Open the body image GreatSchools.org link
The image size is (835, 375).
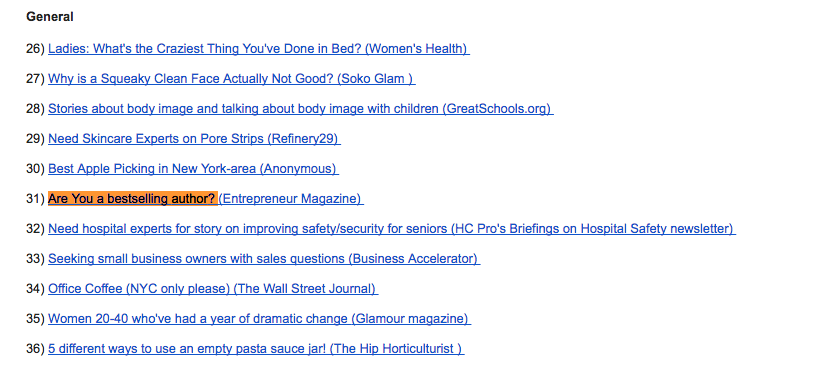point(301,109)
